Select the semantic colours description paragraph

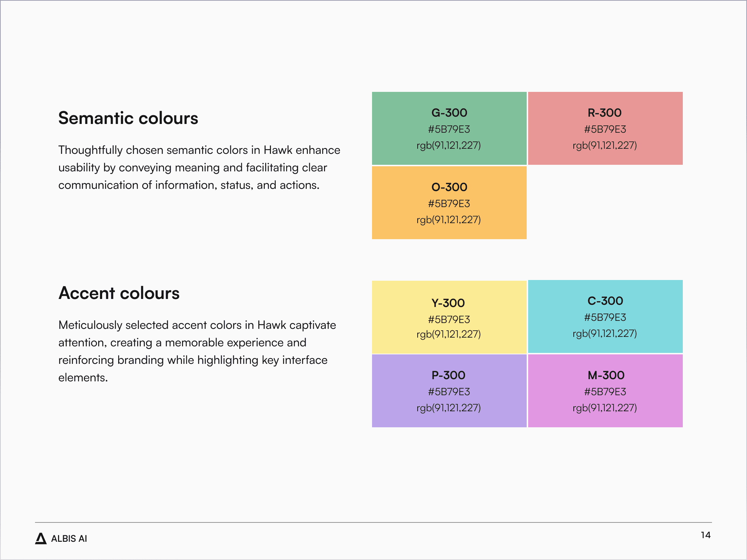199,167
